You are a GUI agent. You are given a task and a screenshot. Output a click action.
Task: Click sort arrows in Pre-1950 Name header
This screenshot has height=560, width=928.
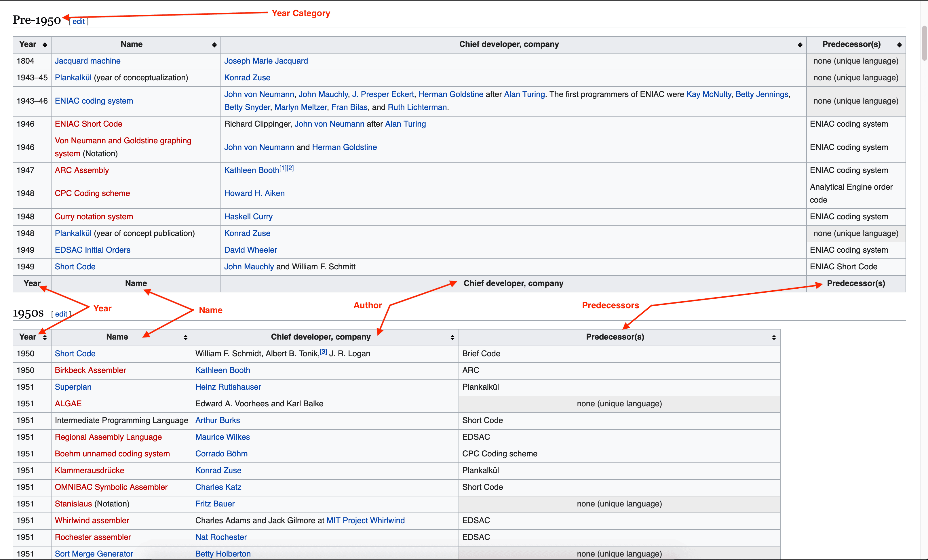click(214, 45)
